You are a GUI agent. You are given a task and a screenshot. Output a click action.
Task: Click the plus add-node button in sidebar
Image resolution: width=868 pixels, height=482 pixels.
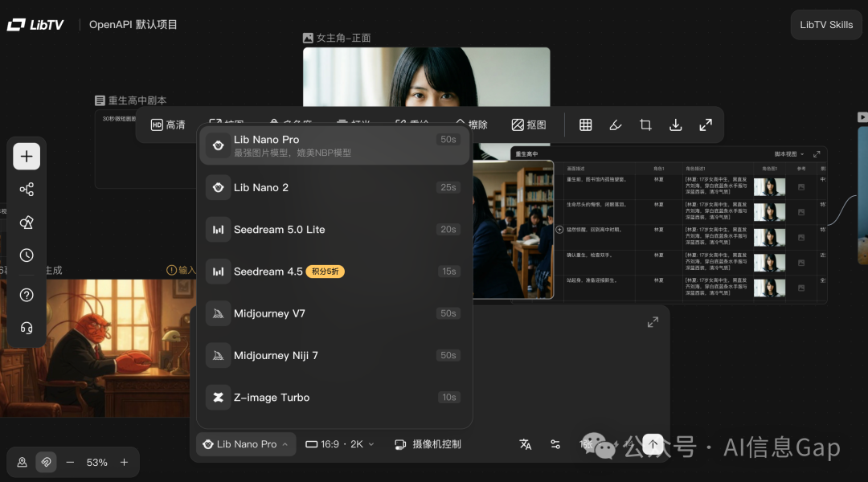point(27,157)
